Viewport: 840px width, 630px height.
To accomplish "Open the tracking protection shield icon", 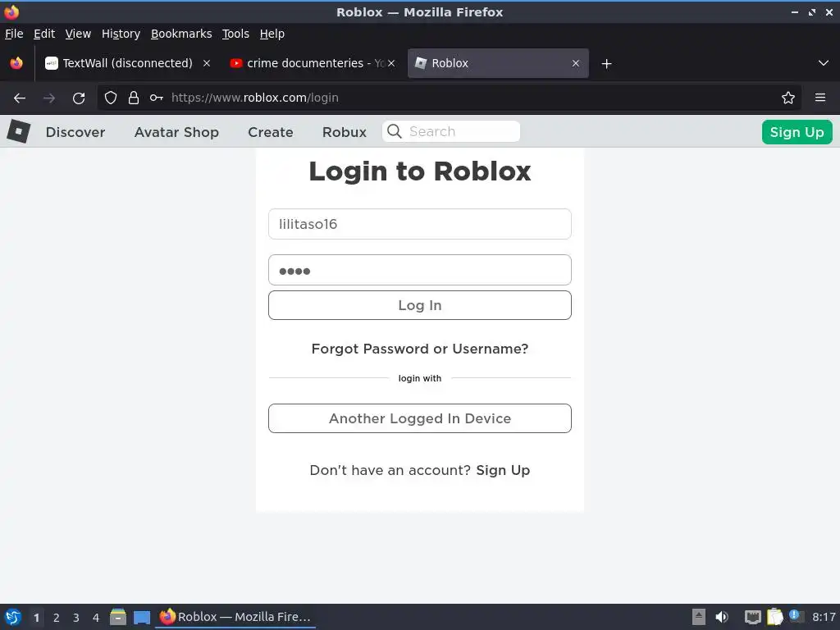I will pyautogui.click(x=111, y=98).
